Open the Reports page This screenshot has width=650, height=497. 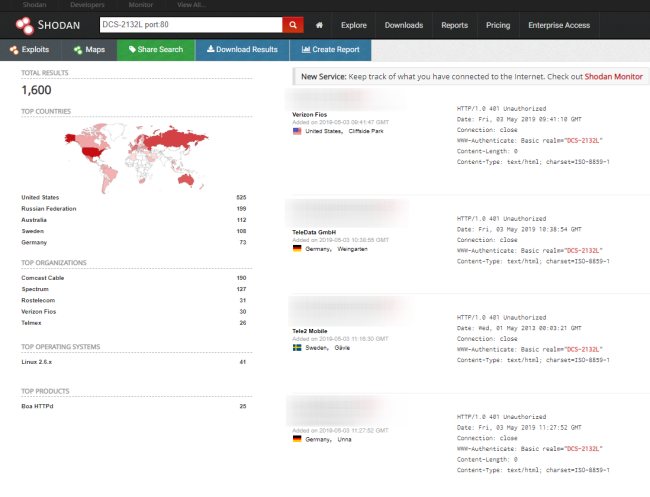click(454, 25)
